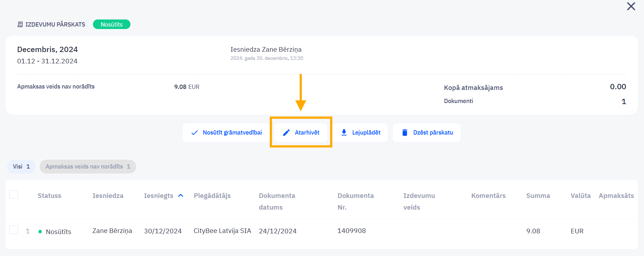Viewport: 644px width, 256px height.
Task: Sort by the Komentārs column header
Action: [x=488, y=196]
